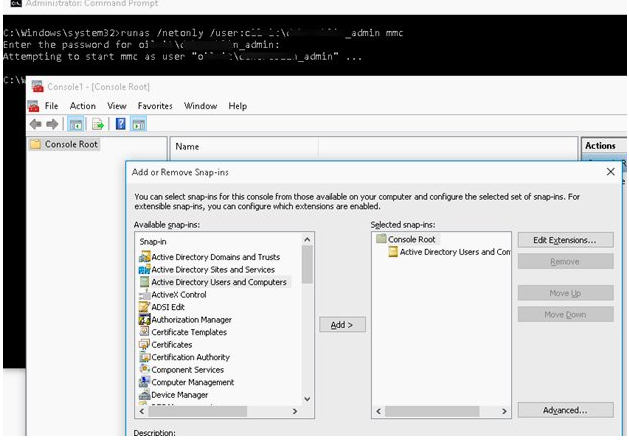The width and height of the screenshot is (629, 441).
Task: Click the Certification Authority icon
Action: pos(144,357)
